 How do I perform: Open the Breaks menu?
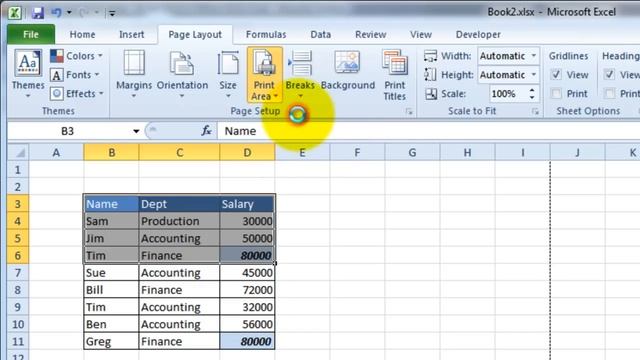(x=300, y=74)
